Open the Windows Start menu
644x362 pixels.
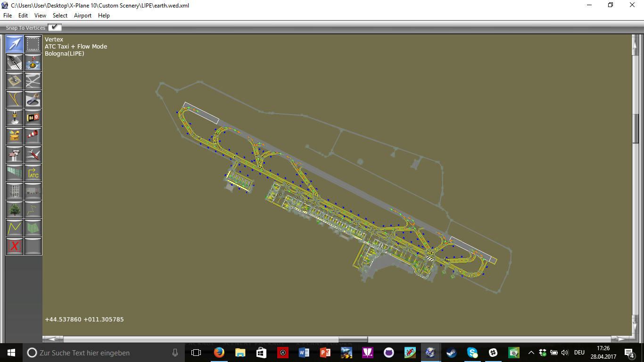point(11,353)
